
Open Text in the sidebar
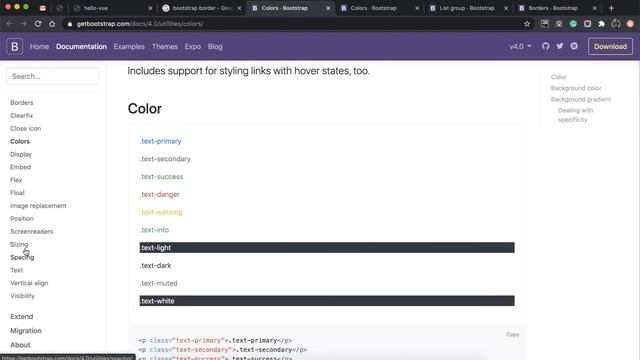pos(16,270)
